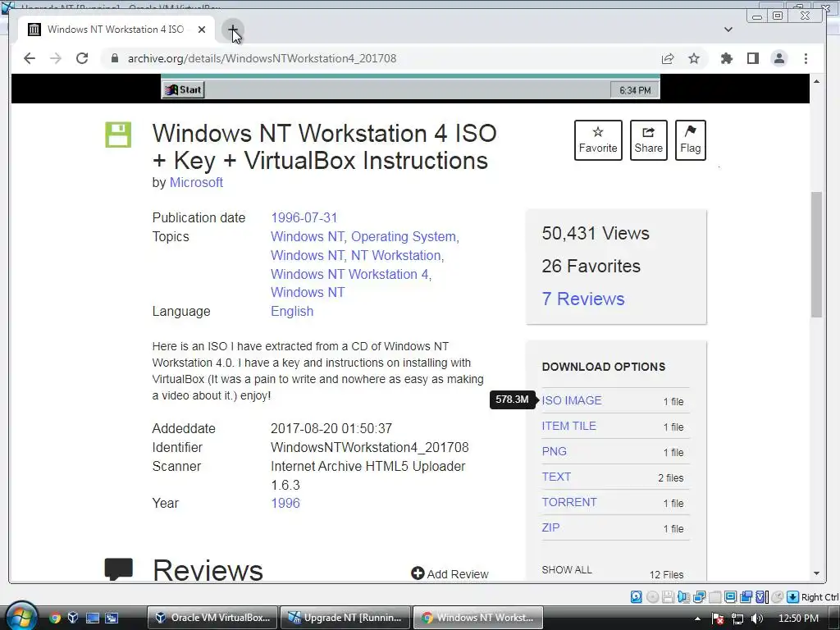Close the Windows NT Workstation 4 ISO tab
The image size is (840, 630).
click(x=202, y=30)
